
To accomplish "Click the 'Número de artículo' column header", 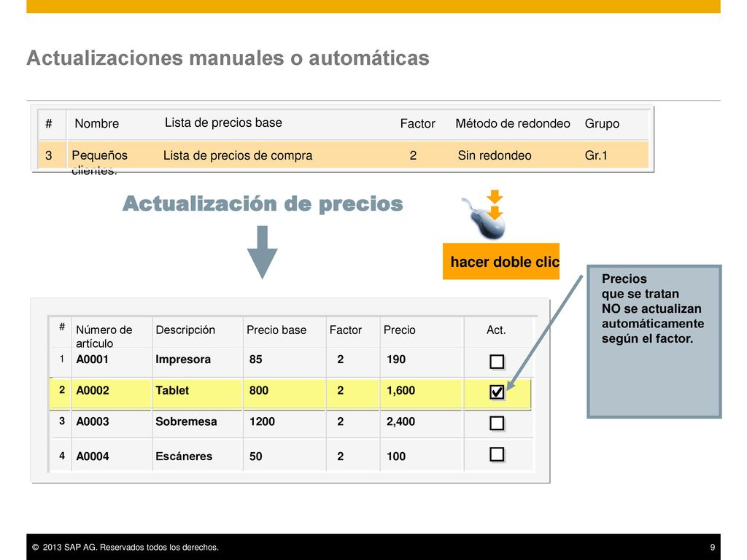I will [x=104, y=336].
